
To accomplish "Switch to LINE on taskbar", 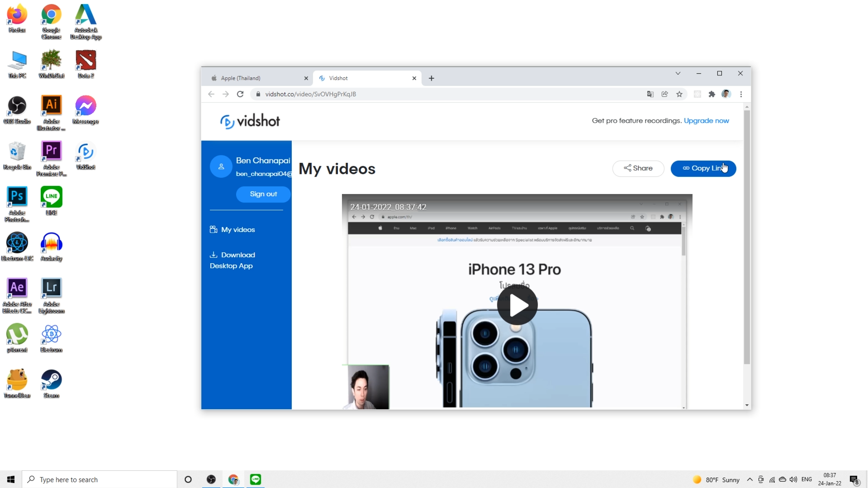I will click(x=256, y=479).
